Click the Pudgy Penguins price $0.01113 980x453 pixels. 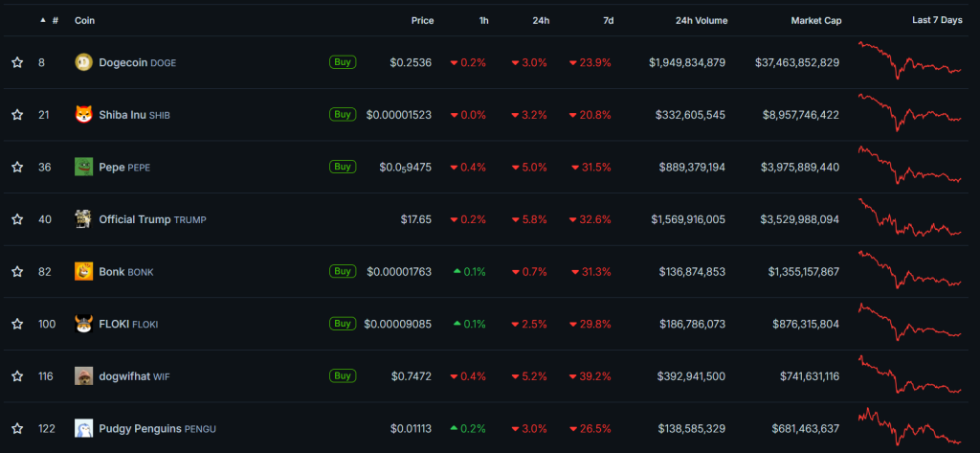tap(411, 429)
